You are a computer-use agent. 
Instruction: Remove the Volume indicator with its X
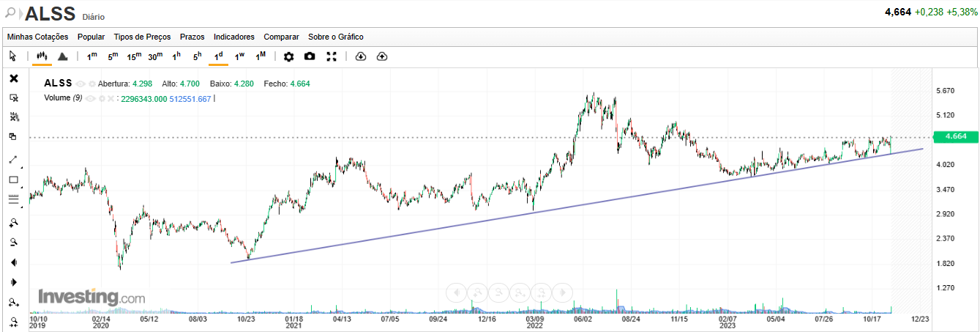pos(111,98)
